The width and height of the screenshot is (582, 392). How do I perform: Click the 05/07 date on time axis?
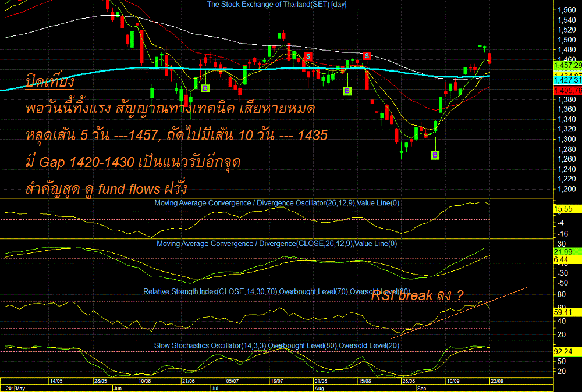coord(232,381)
